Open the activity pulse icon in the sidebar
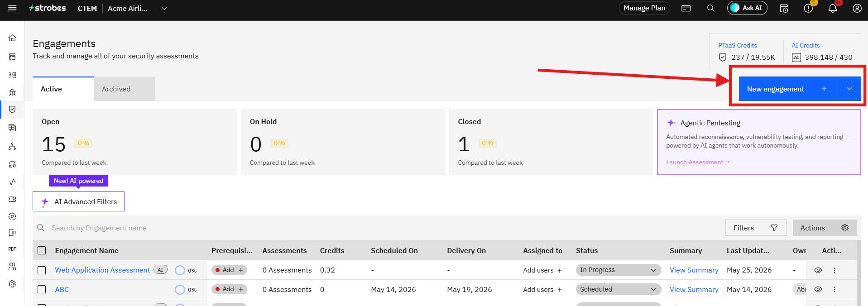Image resolution: width=868 pixels, height=306 pixels. coord(12,182)
